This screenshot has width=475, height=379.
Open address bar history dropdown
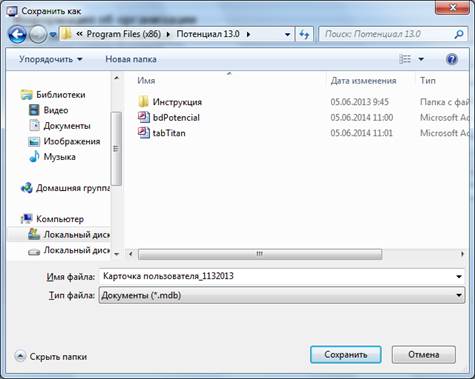pos(287,34)
